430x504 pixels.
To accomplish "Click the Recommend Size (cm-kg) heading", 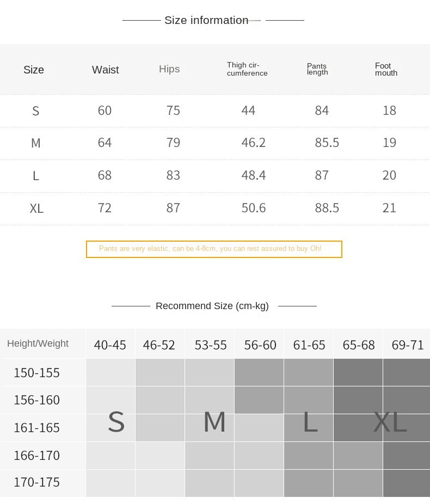I will [x=212, y=306].
